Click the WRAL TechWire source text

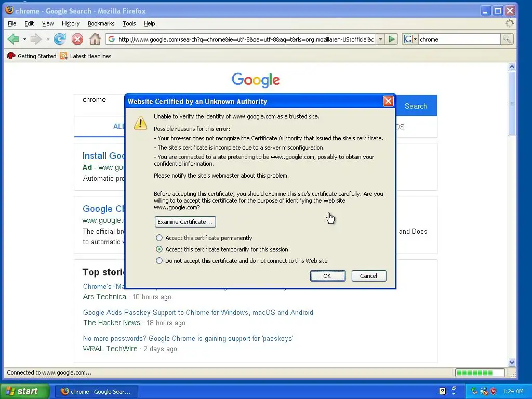pos(110,349)
